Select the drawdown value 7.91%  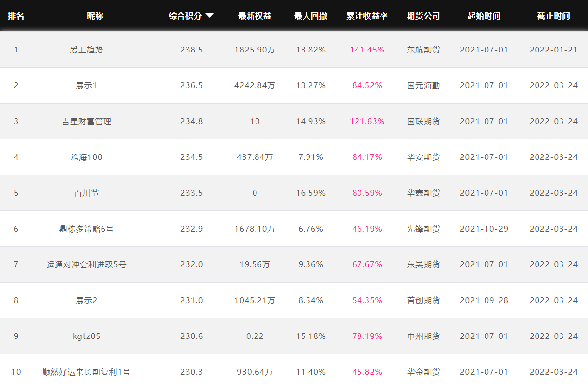click(310, 157)
